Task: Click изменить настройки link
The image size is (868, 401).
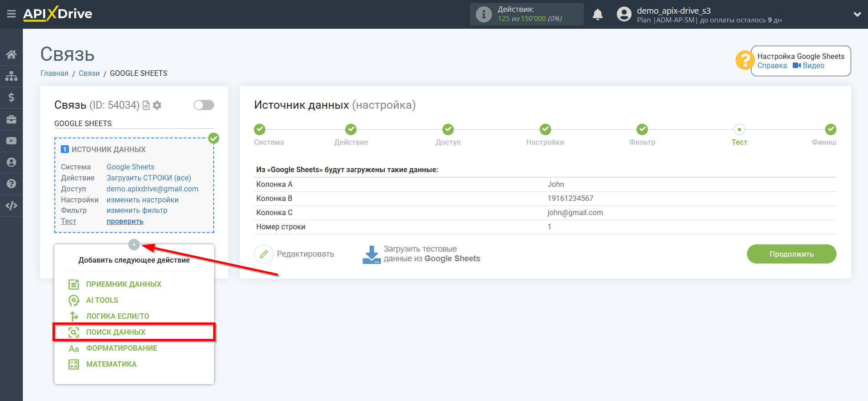Action: 142,200
